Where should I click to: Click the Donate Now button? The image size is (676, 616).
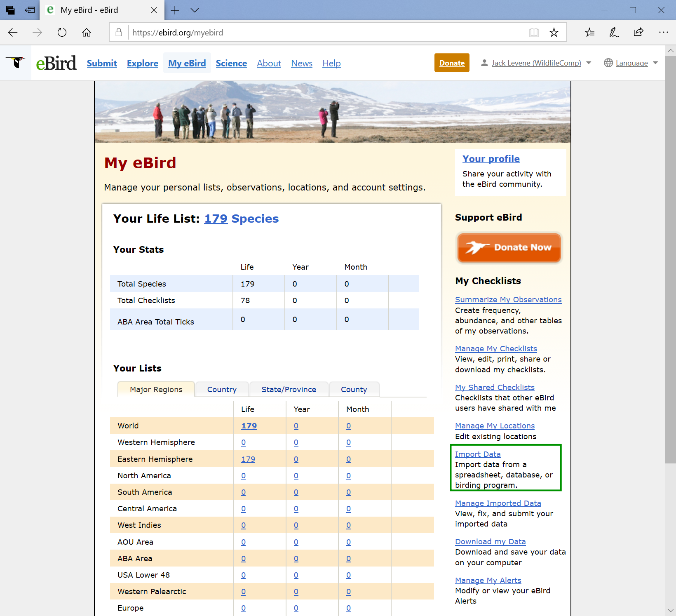(x=509, y=247)
